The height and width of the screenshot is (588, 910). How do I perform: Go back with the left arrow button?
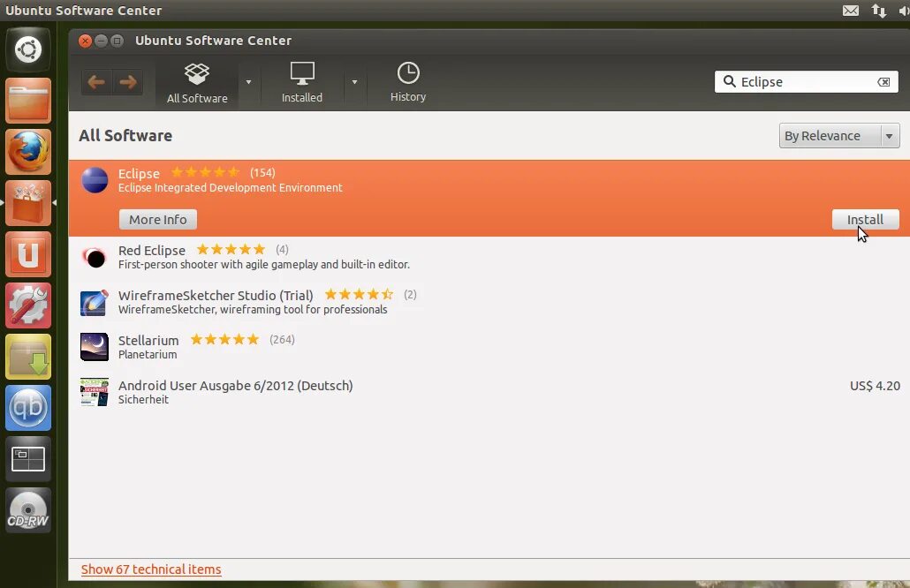[96, 82]
